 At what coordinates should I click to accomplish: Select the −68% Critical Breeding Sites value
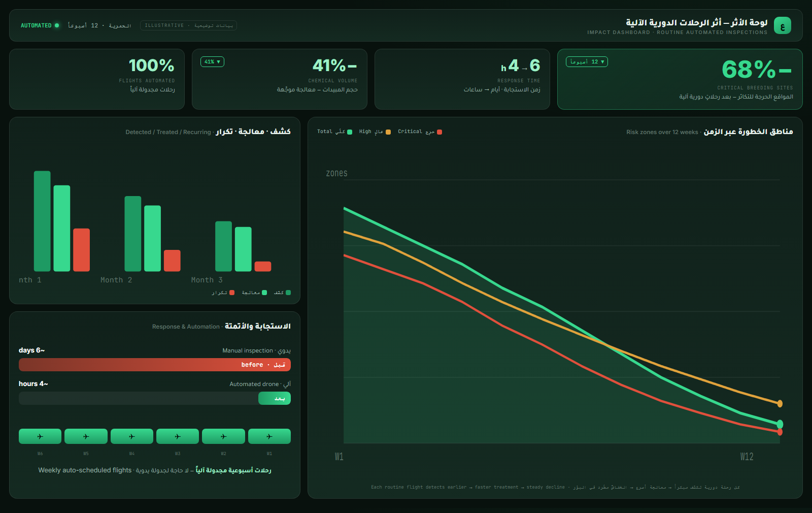757,70
